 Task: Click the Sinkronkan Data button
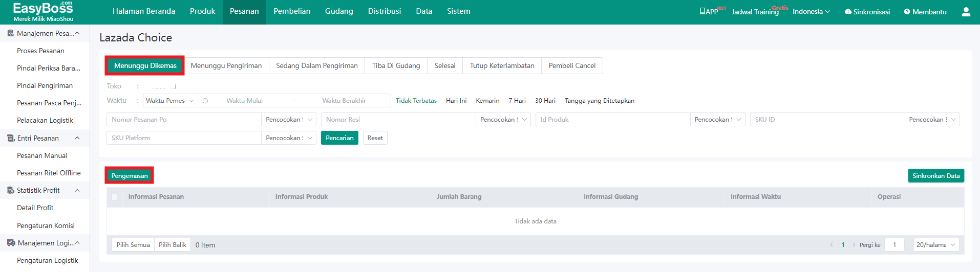point(936,176)
